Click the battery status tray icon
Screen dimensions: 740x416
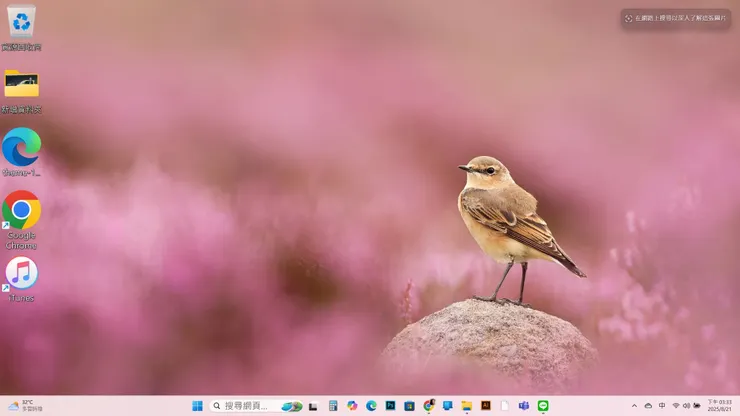pos(697,406)
